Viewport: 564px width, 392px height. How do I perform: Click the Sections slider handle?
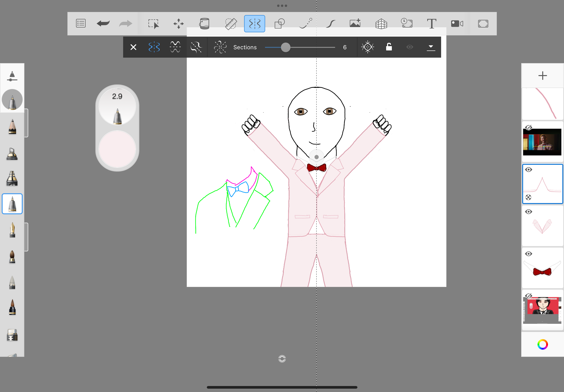285,47
